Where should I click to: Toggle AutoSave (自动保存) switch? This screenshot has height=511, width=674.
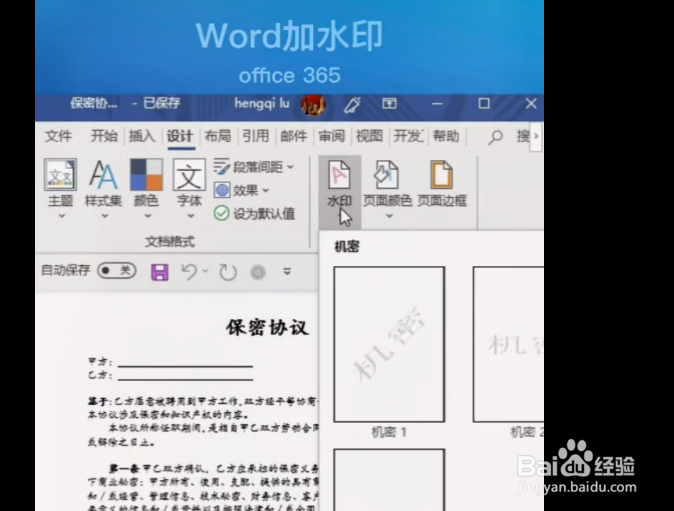point(116,270)
